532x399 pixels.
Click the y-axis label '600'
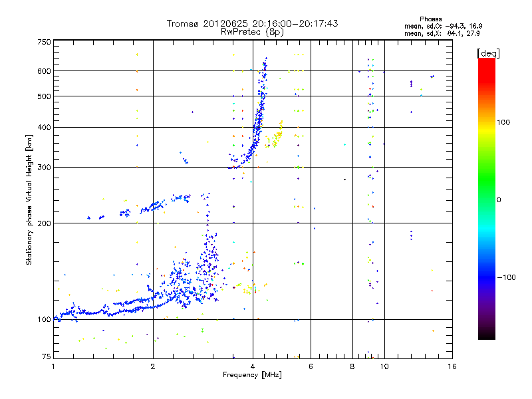44,71
